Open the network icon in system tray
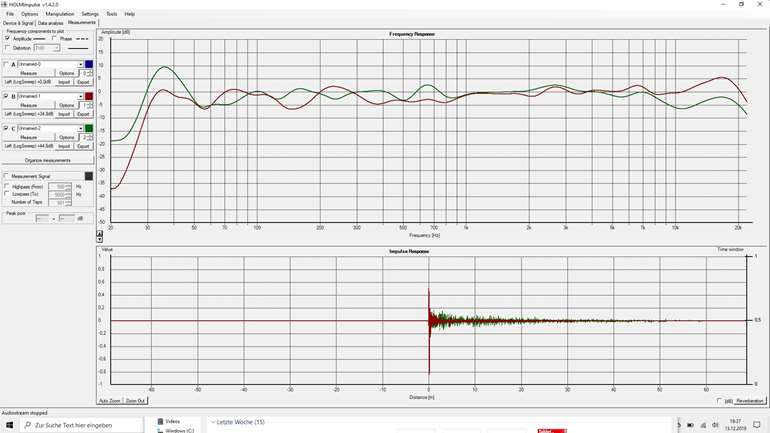 click(703, 425)
